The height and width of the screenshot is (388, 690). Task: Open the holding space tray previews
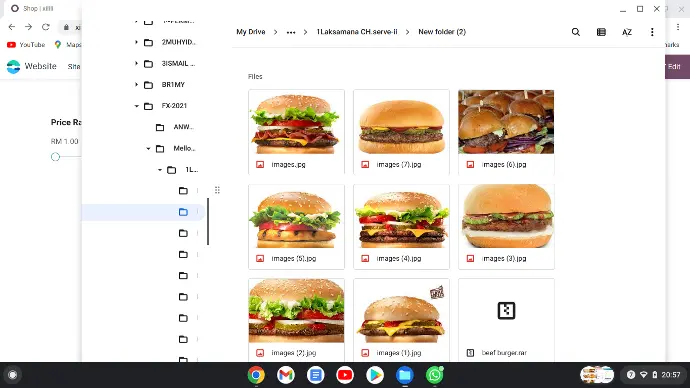(x=597, y=375)
